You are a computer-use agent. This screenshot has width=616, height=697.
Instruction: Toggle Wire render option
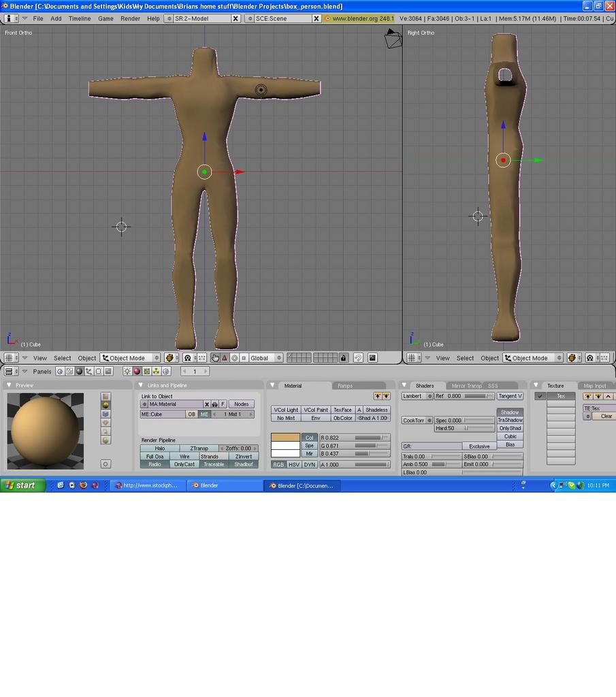click(184, 457)
